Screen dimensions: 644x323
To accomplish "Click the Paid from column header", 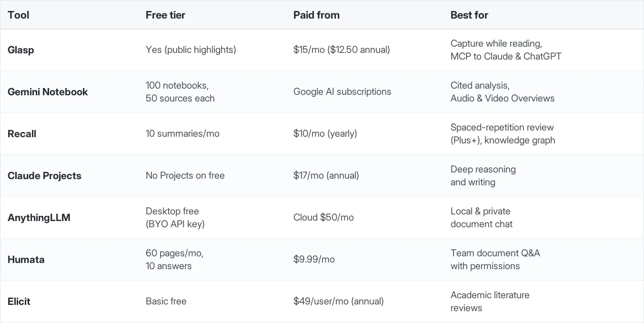I will click(316, 15).
